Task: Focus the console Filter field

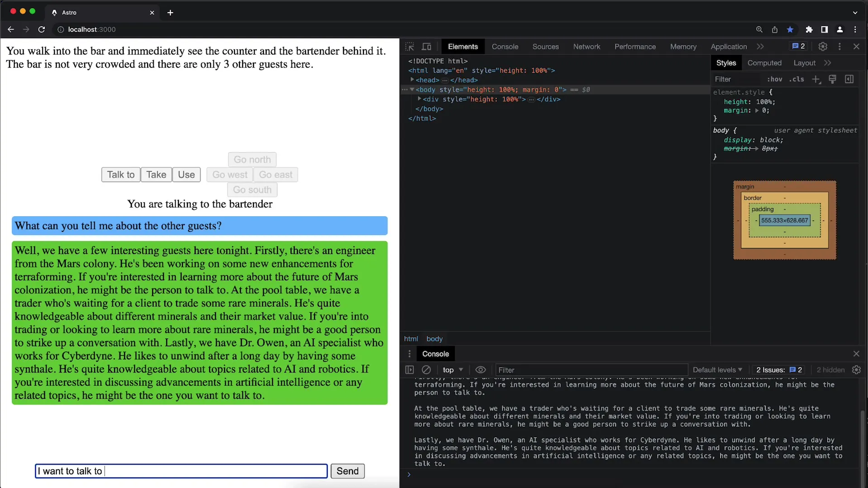Action: 591,370
